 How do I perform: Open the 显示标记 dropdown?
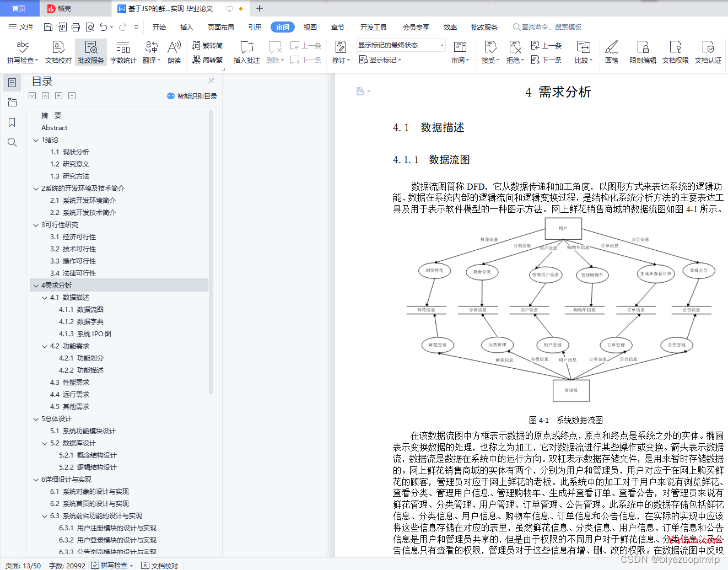tap(380, 60)
